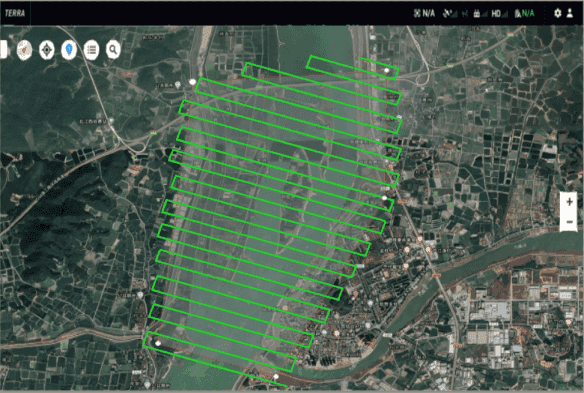
Task: Open the user account profile icon
Action: pyautogui.click(x=569, y=13)
